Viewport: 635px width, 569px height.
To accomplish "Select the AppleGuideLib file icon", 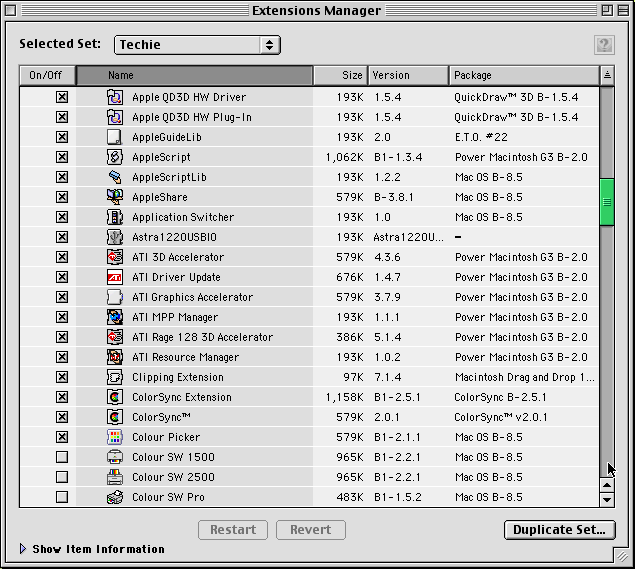I will point(115,137).
